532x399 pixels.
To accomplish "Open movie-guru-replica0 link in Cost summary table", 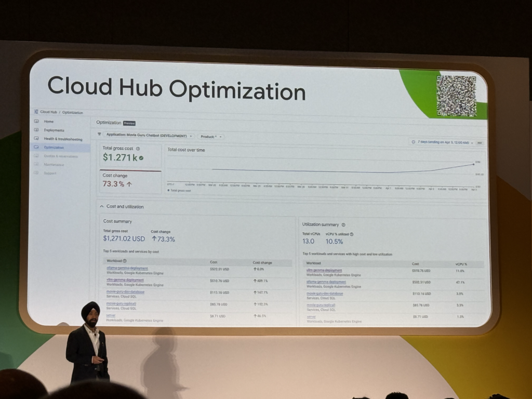I will point(121,303).
